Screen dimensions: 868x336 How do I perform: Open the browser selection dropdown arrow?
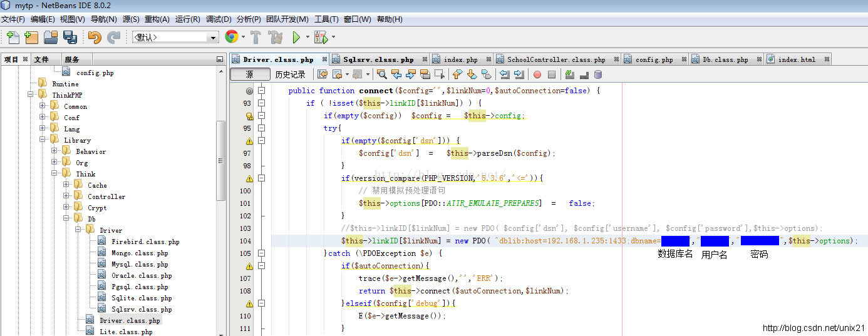(242, 38)
